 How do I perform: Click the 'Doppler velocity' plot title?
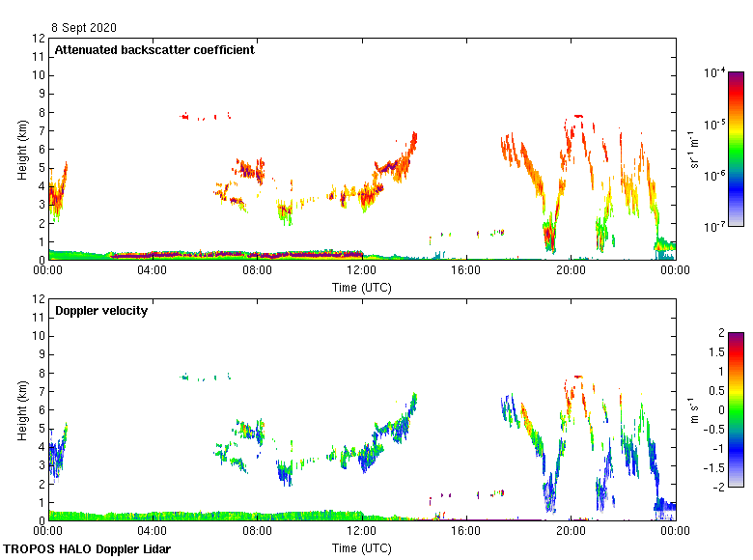101,311
